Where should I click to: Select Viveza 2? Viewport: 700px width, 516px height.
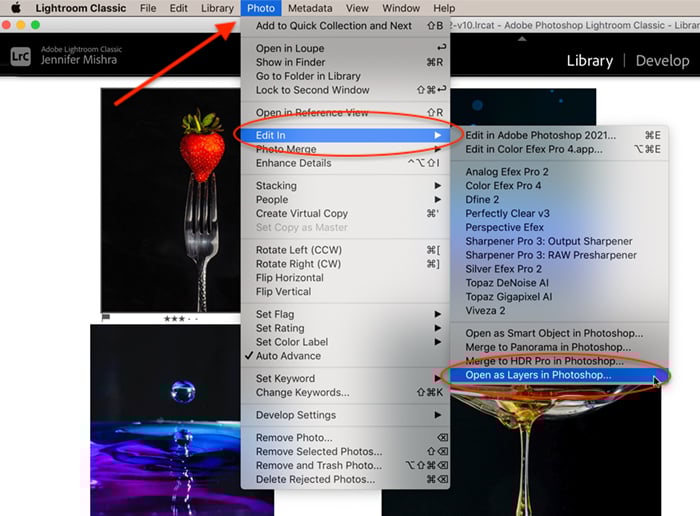[x=559, y=310]
